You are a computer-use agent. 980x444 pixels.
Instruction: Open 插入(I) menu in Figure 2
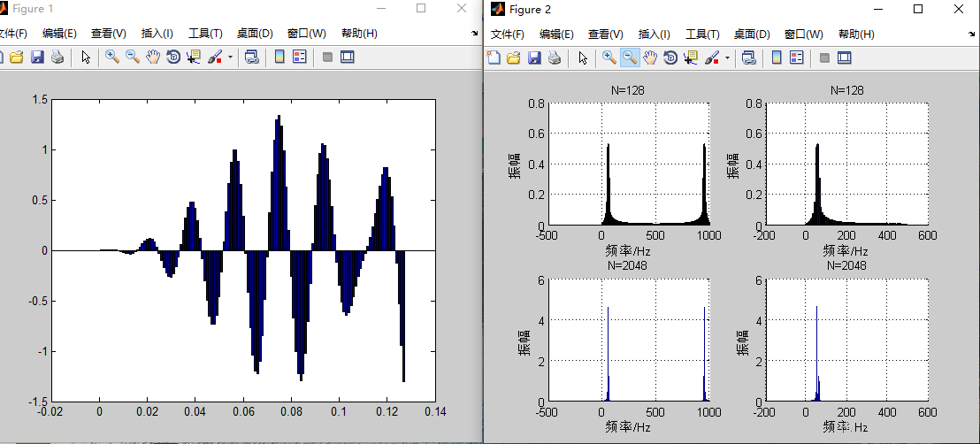655,34
